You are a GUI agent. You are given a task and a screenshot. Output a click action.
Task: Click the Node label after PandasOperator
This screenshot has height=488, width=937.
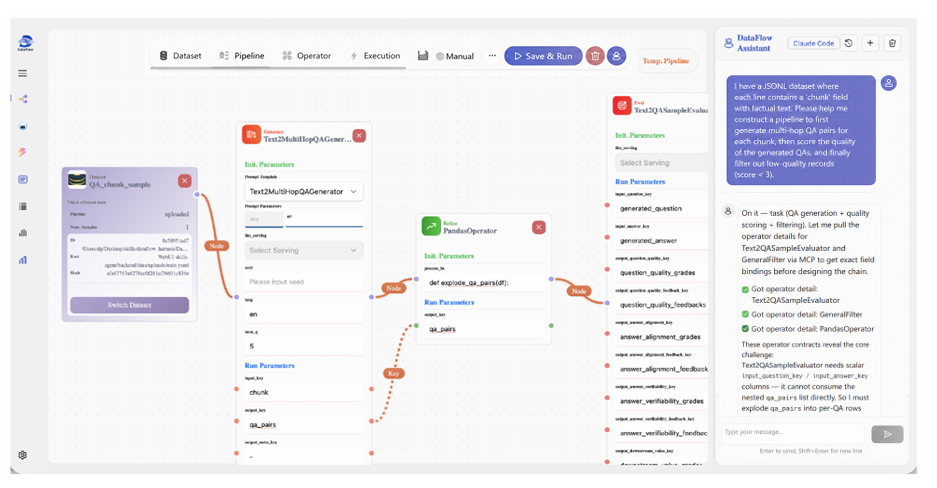578,291
